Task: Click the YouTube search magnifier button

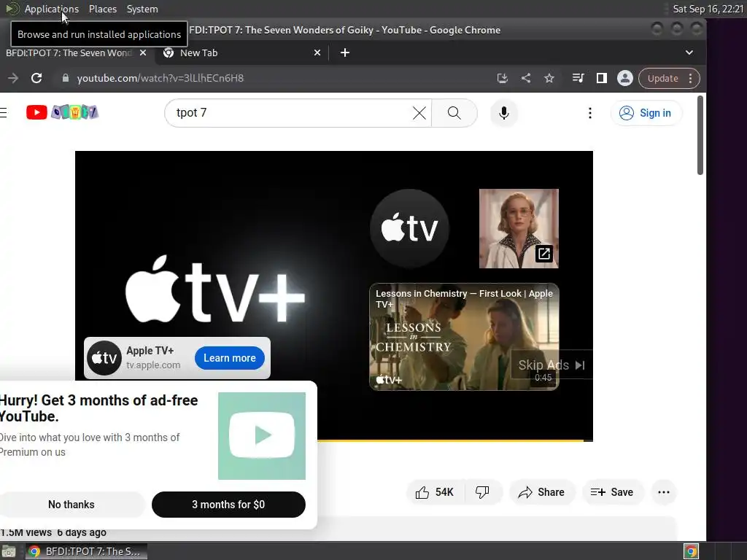Action: pyautogui.click(x=454, y=113)
